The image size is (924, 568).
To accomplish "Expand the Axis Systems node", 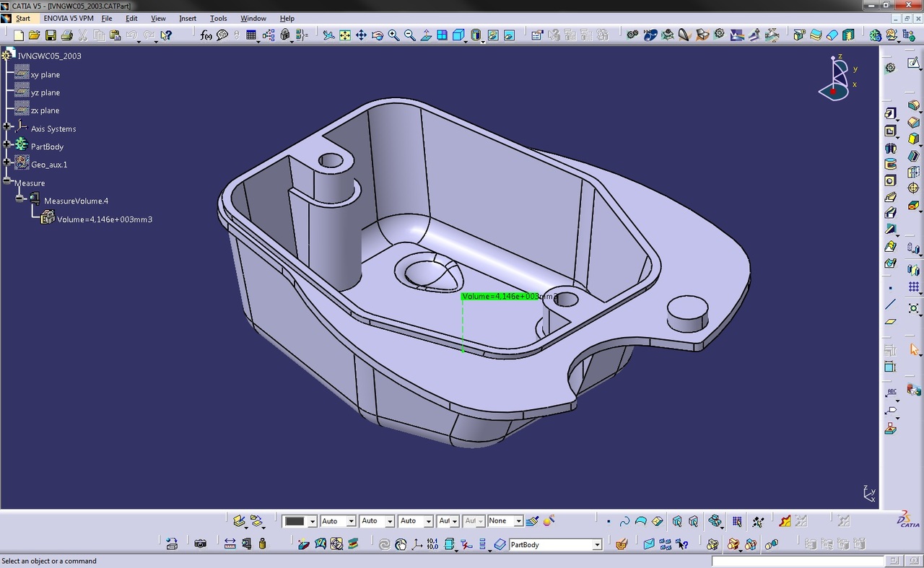I will (7, 126).
